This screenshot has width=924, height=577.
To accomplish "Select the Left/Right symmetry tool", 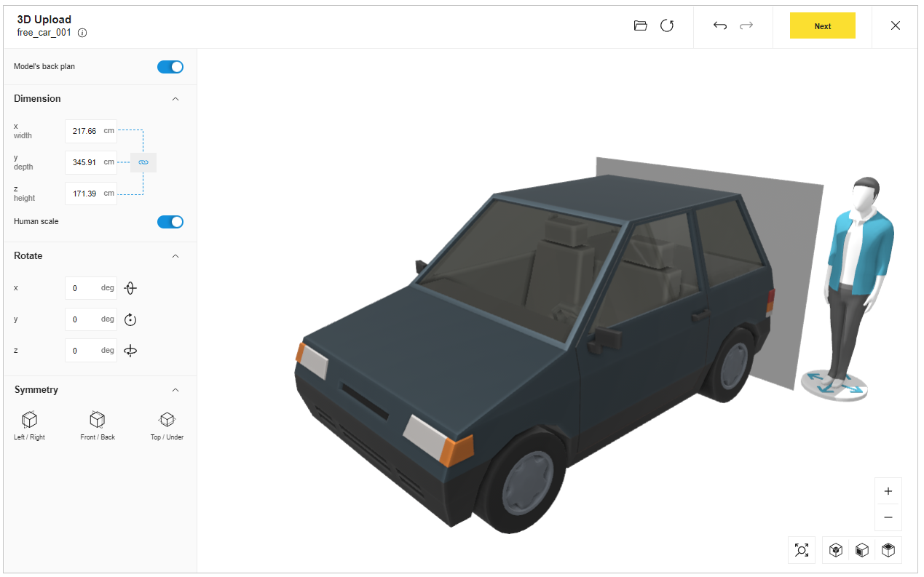I will [x=29, y=420].
